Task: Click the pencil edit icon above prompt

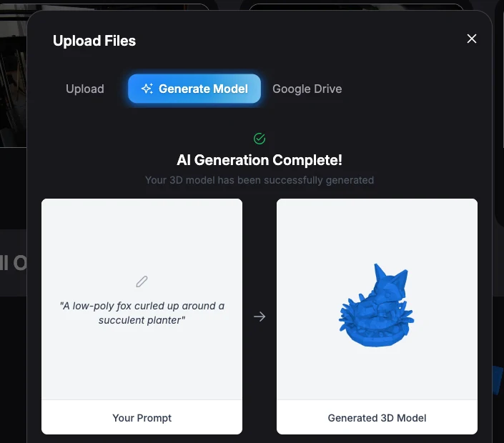Action: tap(142, 282)
